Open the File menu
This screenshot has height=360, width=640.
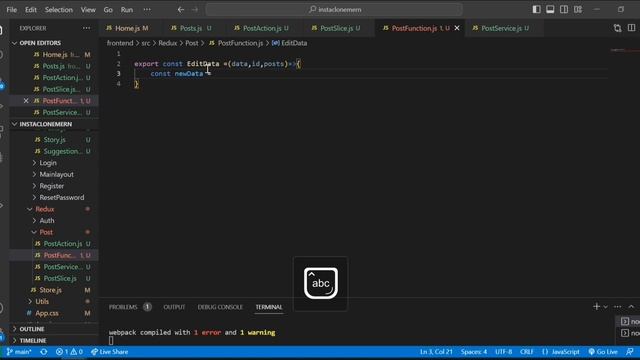coord(11,9)
